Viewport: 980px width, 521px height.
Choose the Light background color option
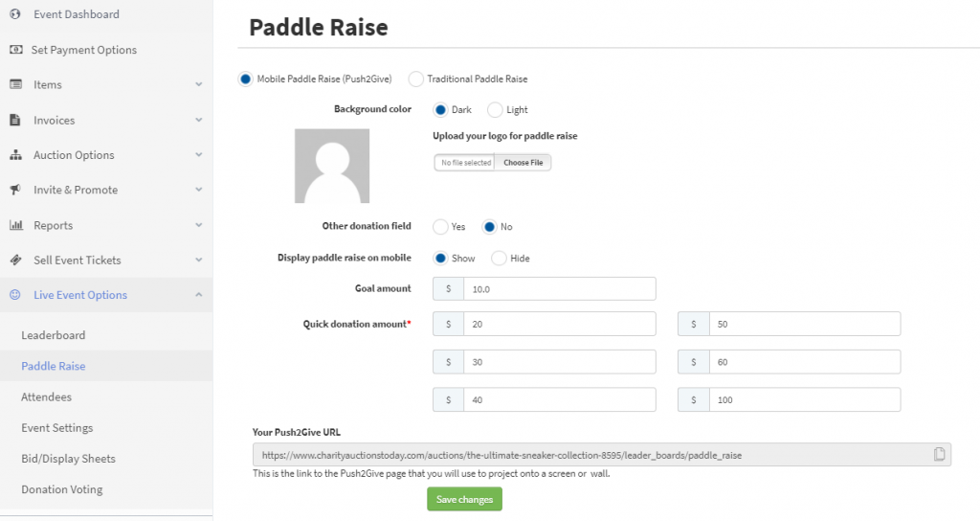495,109
